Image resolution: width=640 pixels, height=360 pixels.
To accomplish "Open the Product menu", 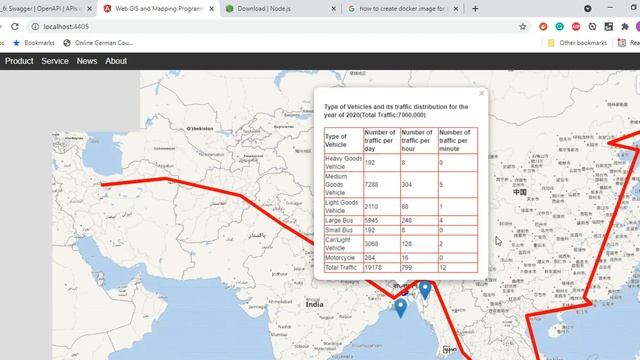I will (19, 61).
